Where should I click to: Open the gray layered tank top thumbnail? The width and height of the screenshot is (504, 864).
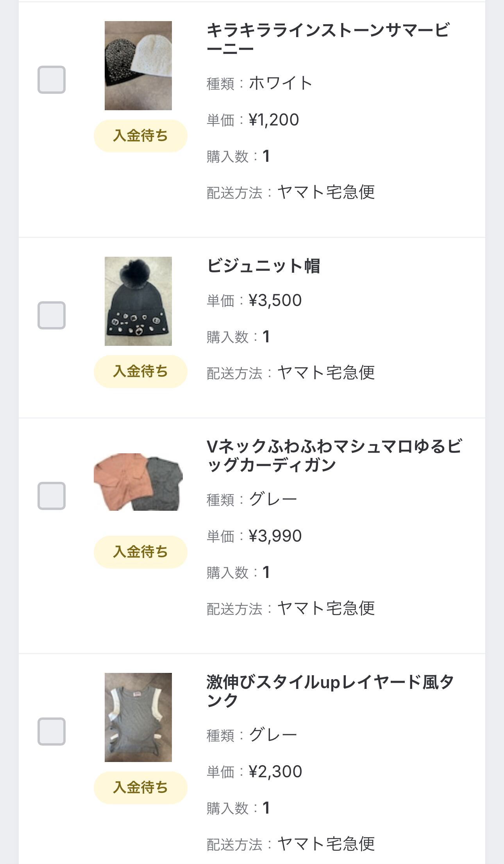(138, 717)
